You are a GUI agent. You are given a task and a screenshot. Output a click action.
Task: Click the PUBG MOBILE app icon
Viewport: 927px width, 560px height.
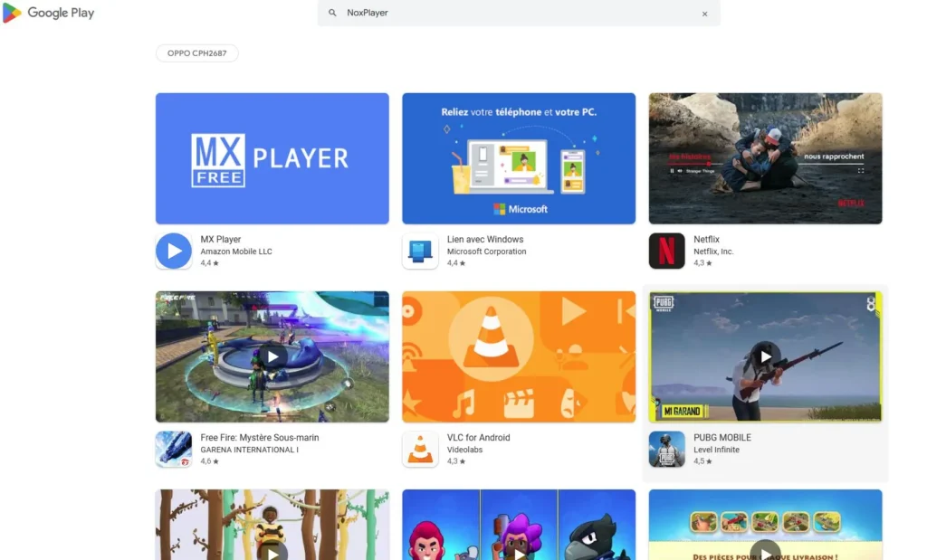667,450
